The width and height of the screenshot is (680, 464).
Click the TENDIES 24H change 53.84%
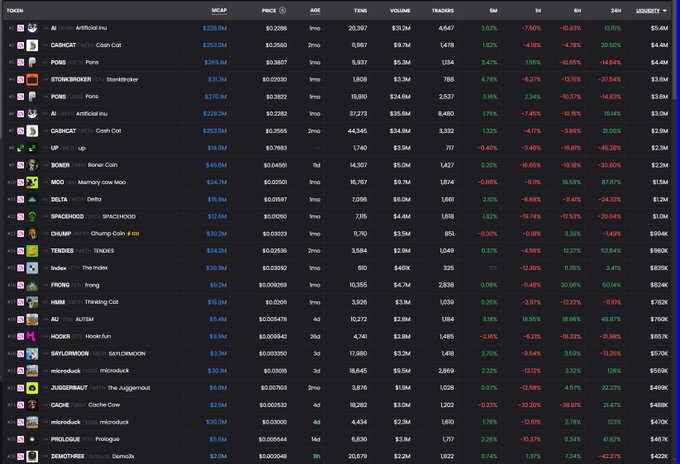(x=611, y=251)
